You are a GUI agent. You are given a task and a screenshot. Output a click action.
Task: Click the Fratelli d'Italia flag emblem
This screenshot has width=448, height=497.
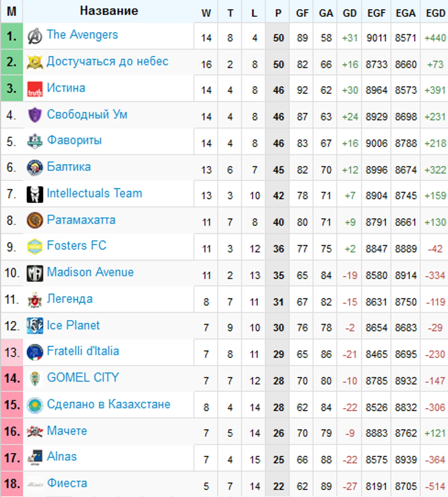click(35, 352)
